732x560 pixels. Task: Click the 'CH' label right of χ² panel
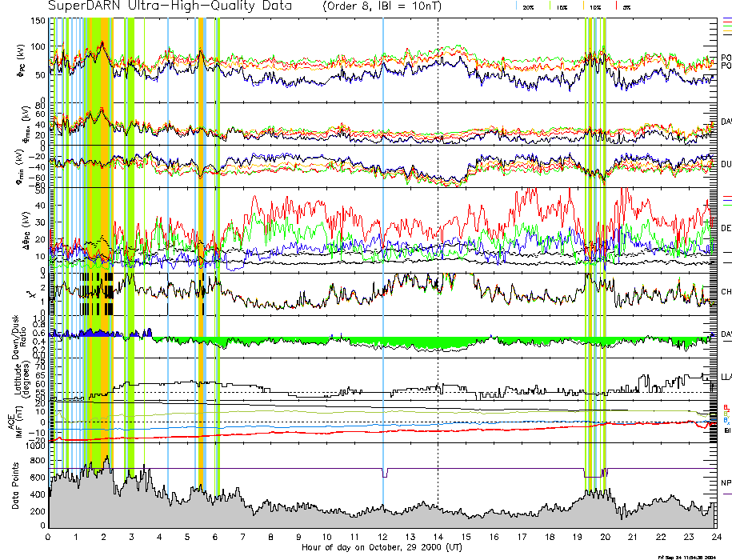tap(726, 292)
